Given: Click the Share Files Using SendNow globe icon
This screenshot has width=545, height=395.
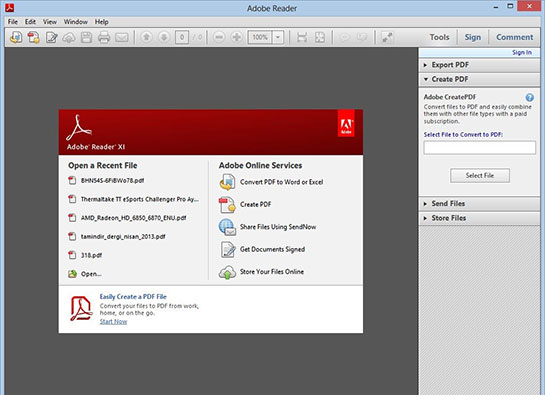Looking at the screenshot, I should (x=227, y=227).
